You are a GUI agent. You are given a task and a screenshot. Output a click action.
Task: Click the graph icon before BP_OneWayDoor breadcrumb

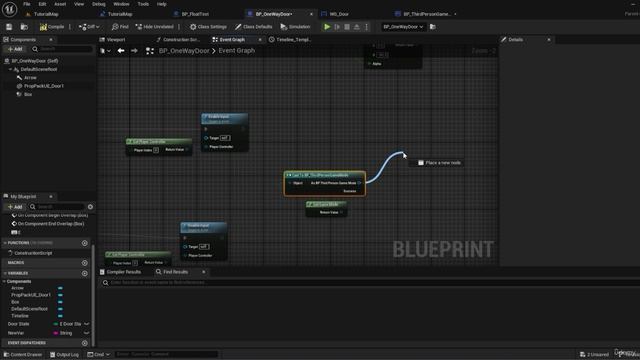coord(150,51)
